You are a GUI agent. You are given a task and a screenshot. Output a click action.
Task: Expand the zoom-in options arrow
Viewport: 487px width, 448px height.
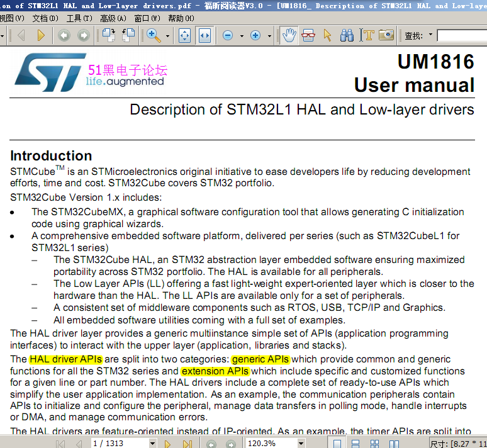269,36
